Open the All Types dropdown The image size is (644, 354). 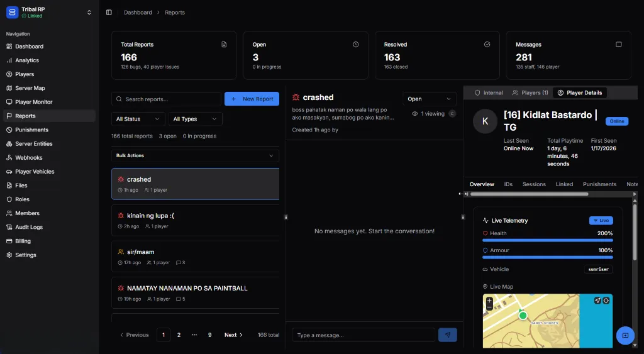195,119
